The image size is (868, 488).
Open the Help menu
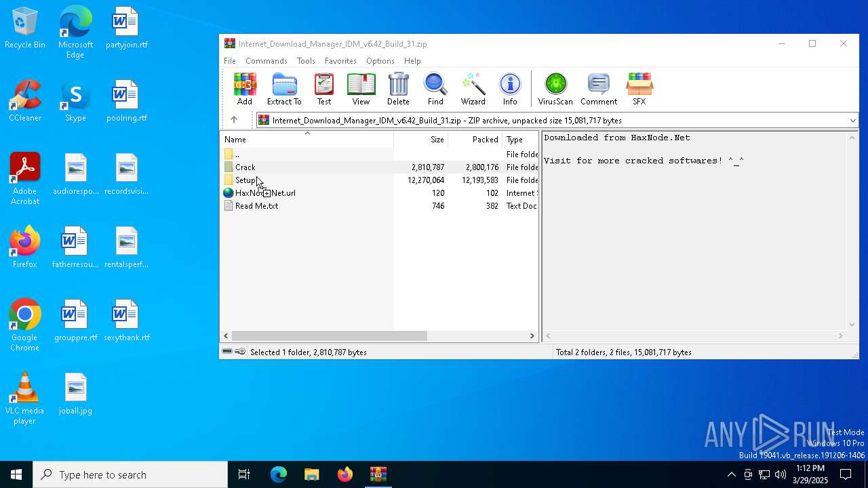pos(412,61)
